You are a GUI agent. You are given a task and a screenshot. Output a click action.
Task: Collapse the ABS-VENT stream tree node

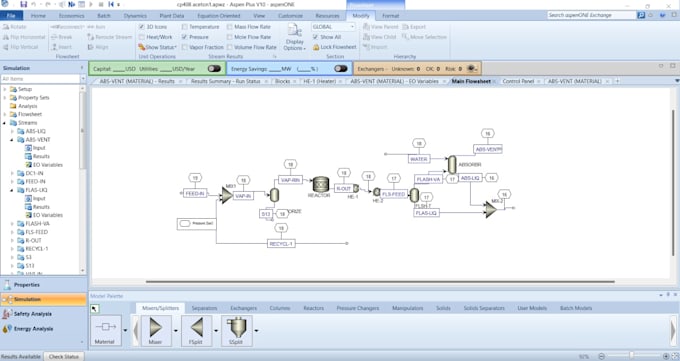pyautogui.click(x=12, y=140)
